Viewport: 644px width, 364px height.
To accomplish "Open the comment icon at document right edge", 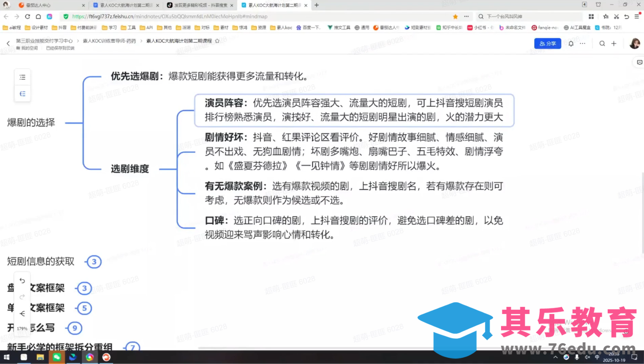I will point(639,62).
